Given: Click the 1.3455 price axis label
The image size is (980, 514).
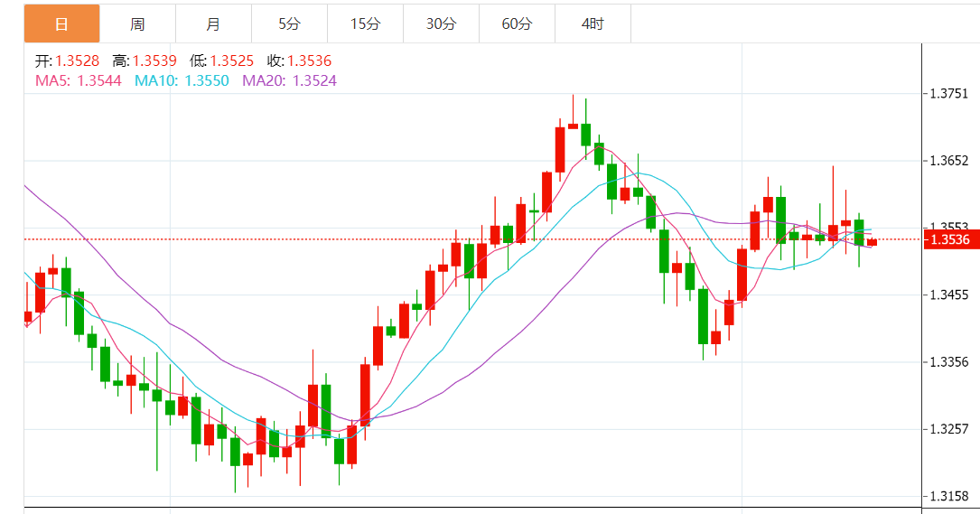Looking at the screenshot, I should pyautogui.click(x=948, y=294).
